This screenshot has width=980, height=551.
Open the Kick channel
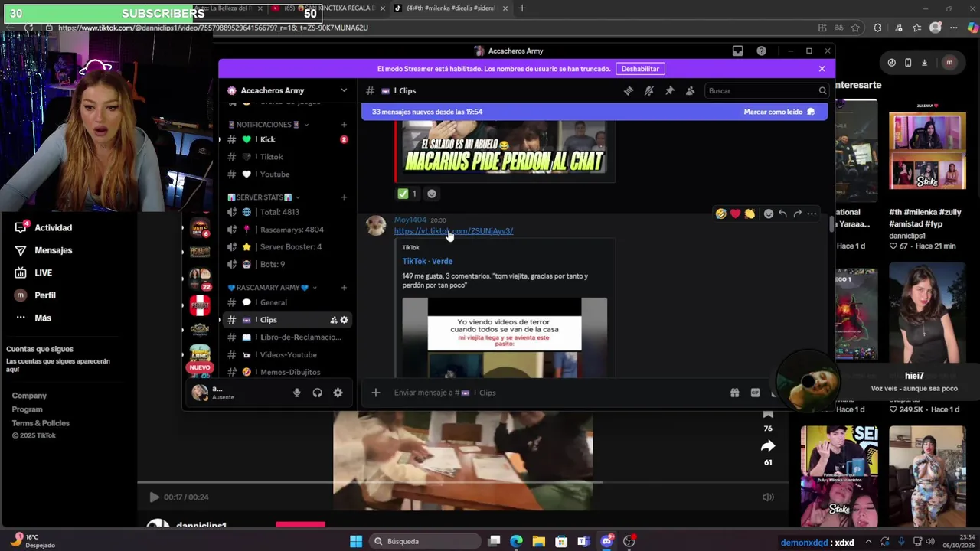click(287, 139)
